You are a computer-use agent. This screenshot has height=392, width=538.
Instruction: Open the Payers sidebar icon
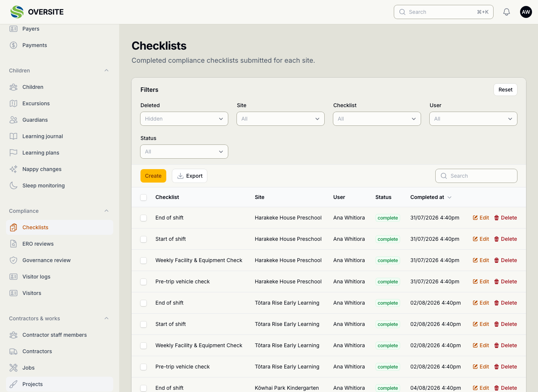pos(13,29)
